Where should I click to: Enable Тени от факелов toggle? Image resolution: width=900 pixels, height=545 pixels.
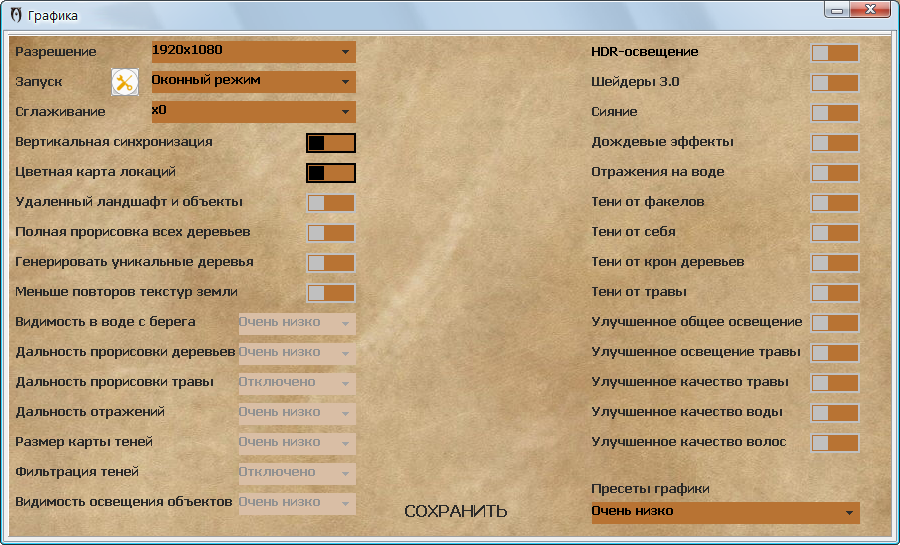[x=834, y=202]
